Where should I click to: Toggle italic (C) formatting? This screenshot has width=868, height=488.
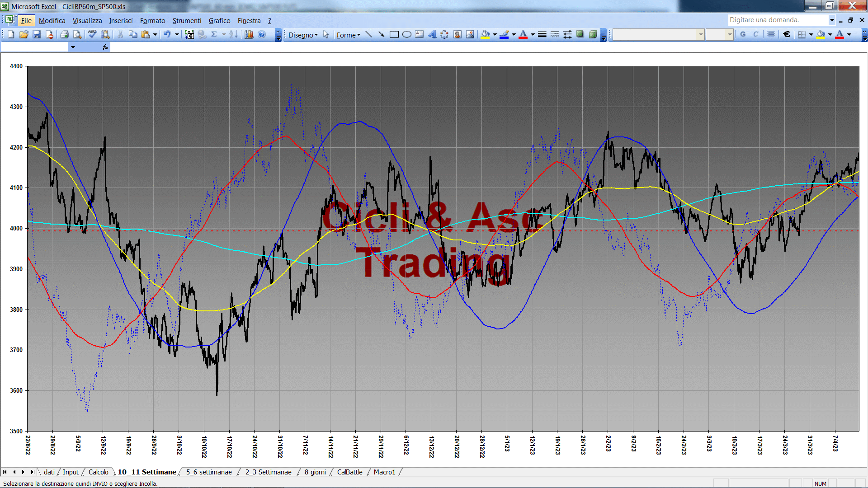click(755, 34)
